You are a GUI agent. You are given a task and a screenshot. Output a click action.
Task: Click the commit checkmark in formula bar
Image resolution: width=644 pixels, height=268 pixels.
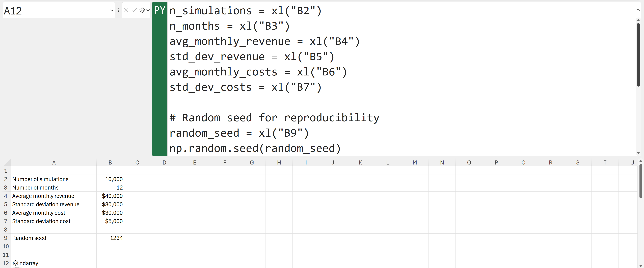pos(134,10)
